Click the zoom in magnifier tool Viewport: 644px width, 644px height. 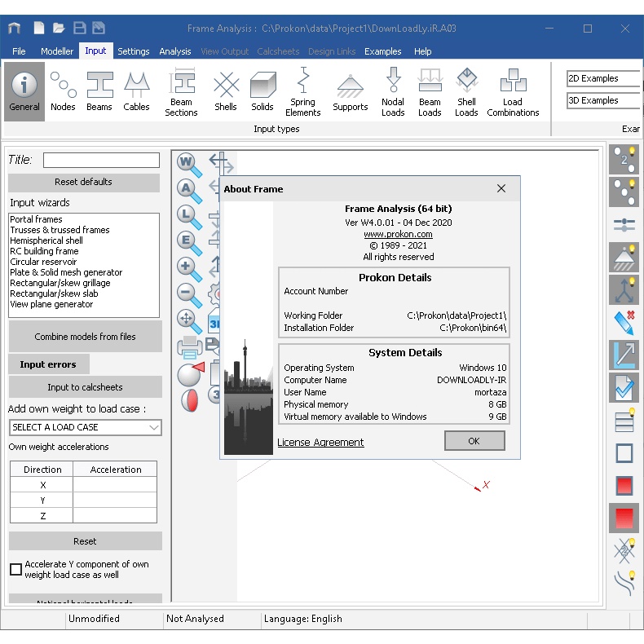(189, 269)
